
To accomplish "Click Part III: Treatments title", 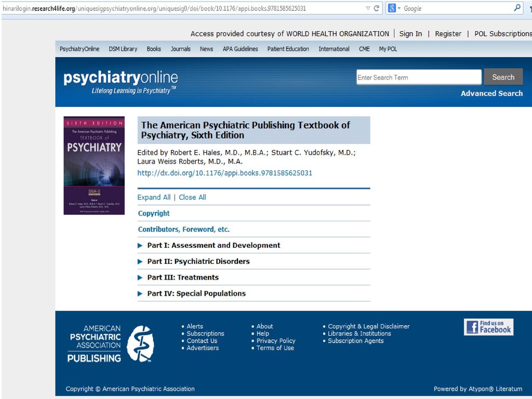I will [x=183, y=277].
